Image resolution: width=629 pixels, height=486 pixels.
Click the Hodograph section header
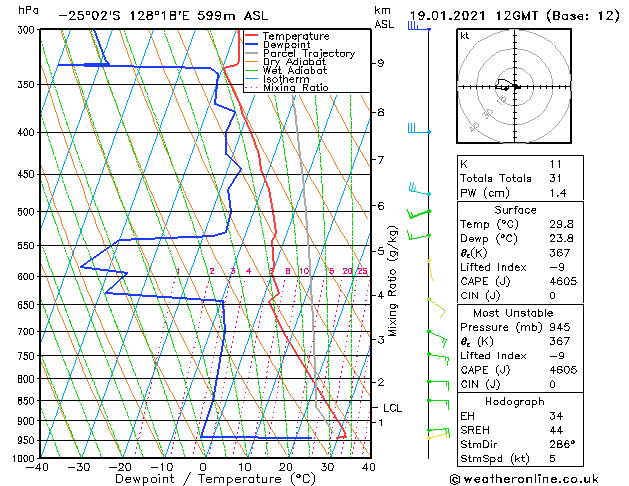(x=515, y=401)
